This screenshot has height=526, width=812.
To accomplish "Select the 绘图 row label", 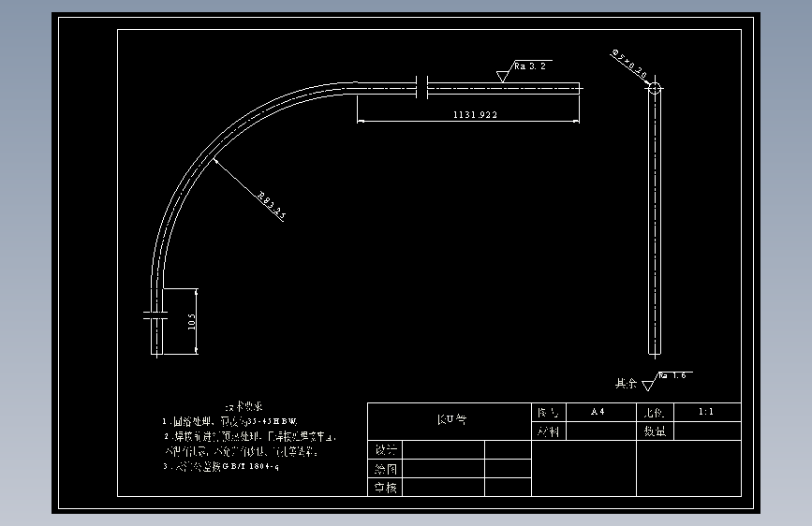I will (386, 469).
